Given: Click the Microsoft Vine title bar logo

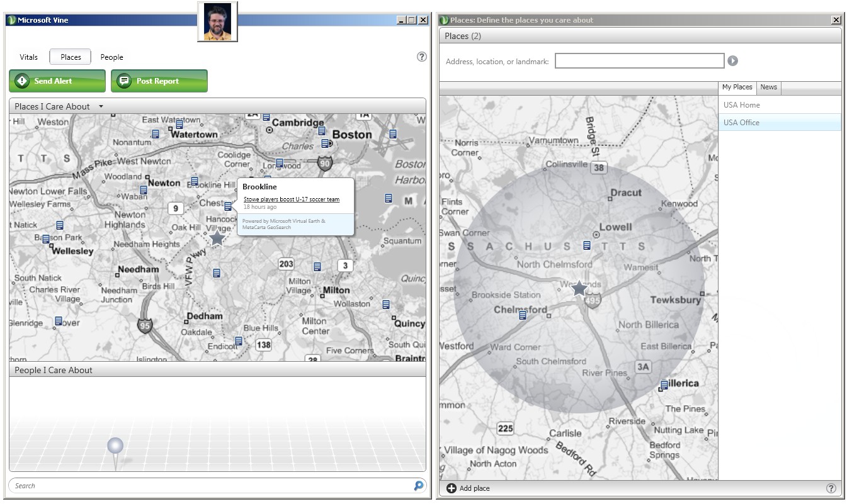Looking at the screenshot, I should click(x=11, y=20).
